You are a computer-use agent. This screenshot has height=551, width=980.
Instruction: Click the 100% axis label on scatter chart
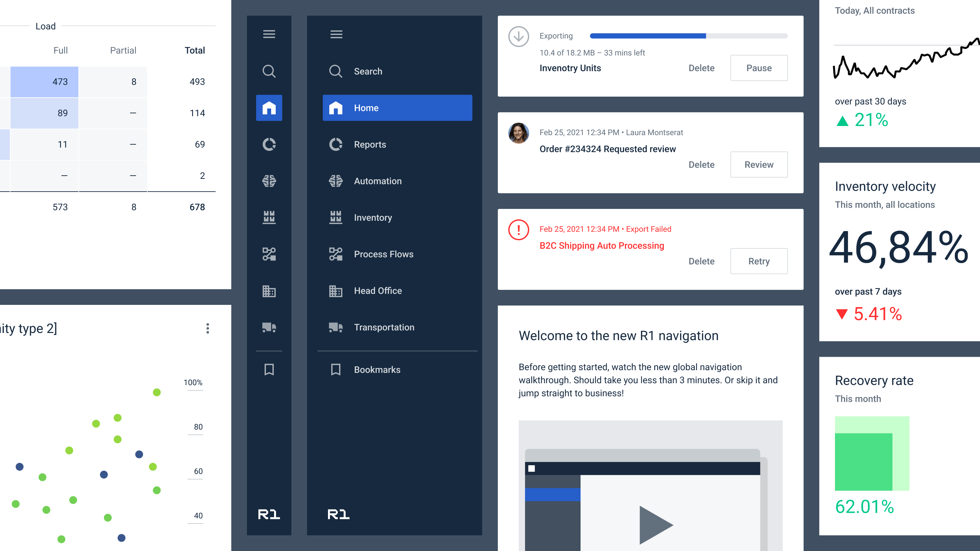pos(193,383)
